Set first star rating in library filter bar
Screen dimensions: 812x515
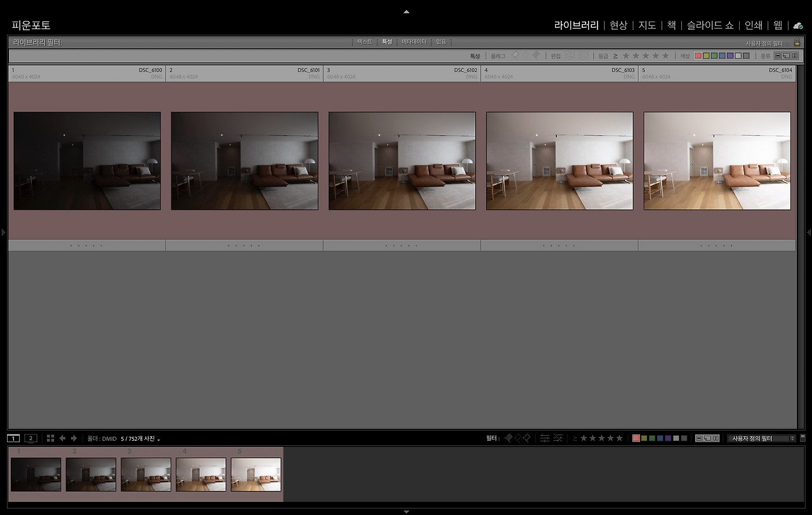[x=626, y=56]
